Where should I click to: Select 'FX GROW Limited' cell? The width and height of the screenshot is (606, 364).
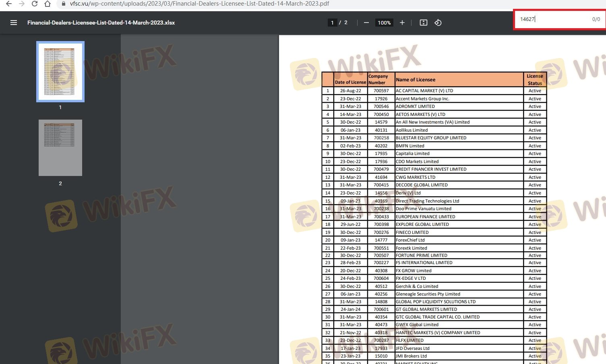(459, 271)
